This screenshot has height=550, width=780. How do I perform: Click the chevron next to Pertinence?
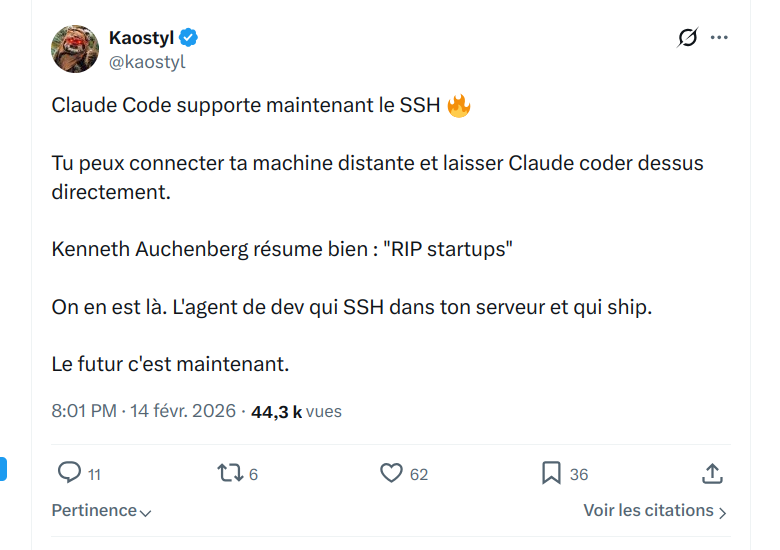146,512
